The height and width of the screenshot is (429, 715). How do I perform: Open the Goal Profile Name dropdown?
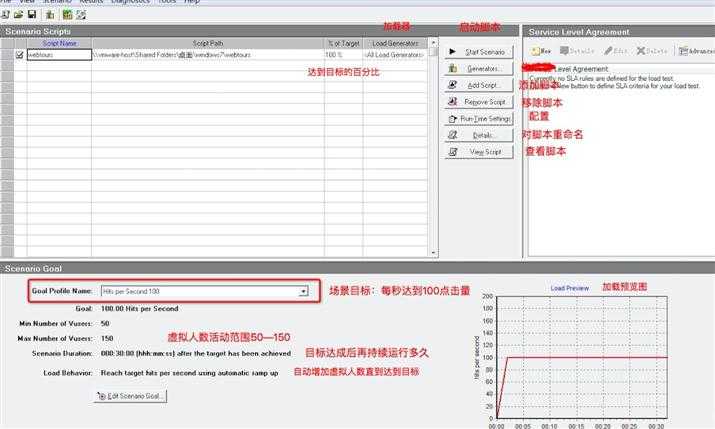[x=303, y=291]
